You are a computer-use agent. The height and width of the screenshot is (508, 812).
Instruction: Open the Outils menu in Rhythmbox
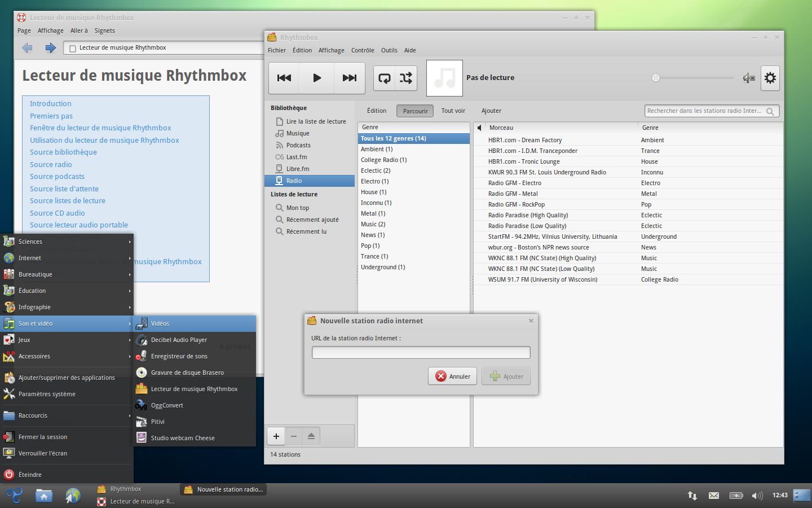[x=389, y=50]
